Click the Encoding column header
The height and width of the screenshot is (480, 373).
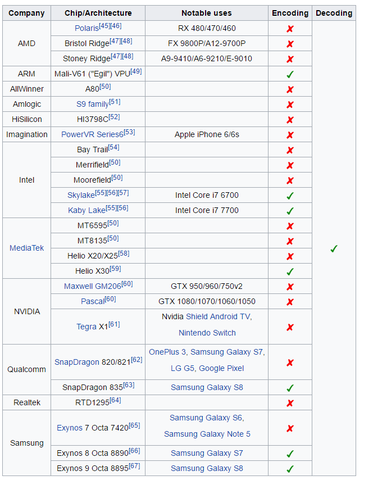pyautogui.click(x=290, y=13)
